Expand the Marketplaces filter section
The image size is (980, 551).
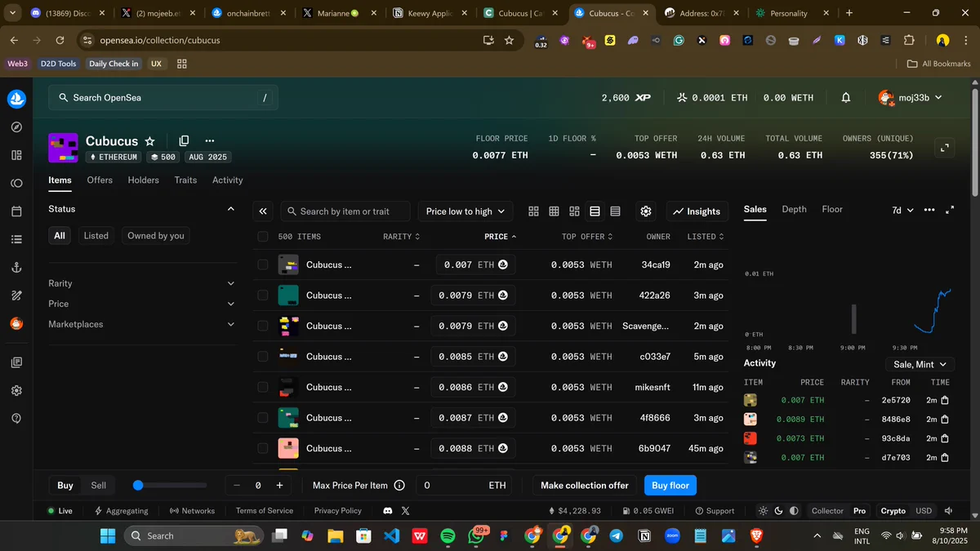[x=141, y=324]
